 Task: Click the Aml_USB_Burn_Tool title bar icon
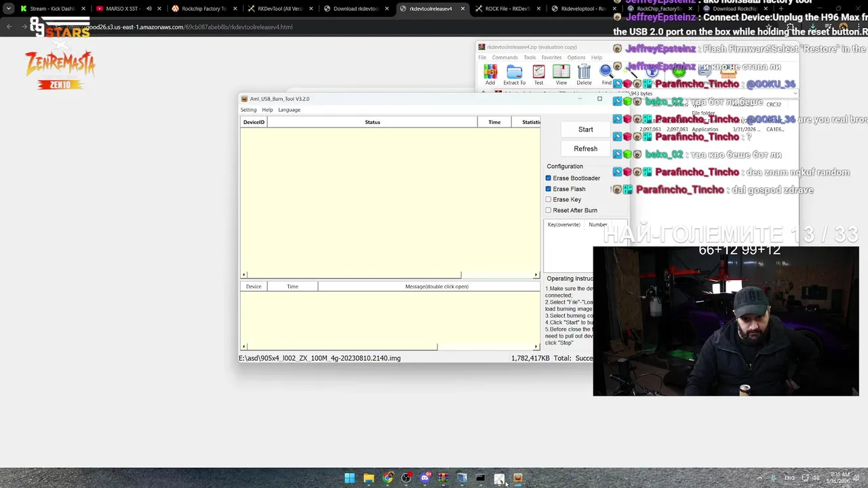[x=245, y=99]
